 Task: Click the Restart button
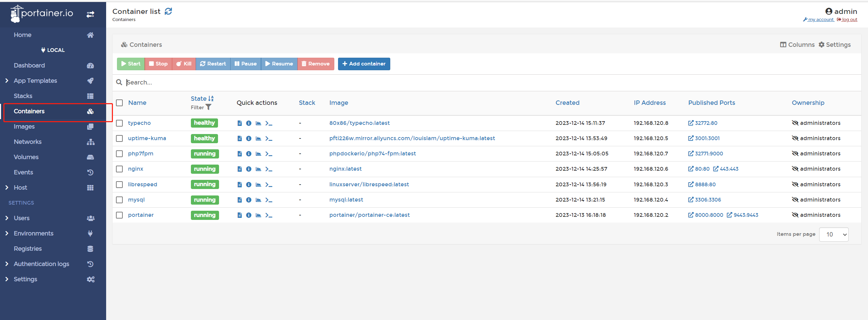point(213,64)
